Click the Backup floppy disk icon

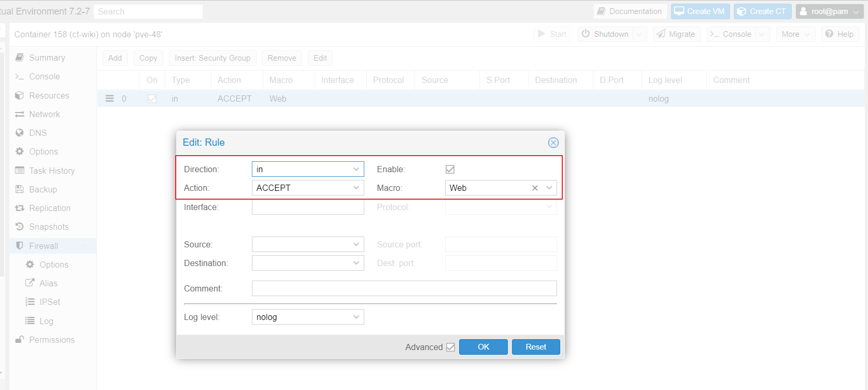[x=20, y=189]
